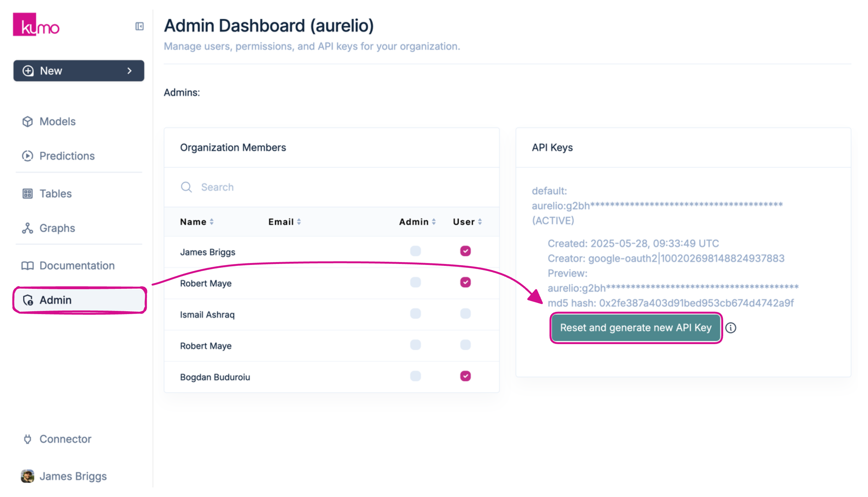This screenshot has height=497, width=868.
Task: Toggle Admin checkbox for James Briggs
Action: [415, 251]
